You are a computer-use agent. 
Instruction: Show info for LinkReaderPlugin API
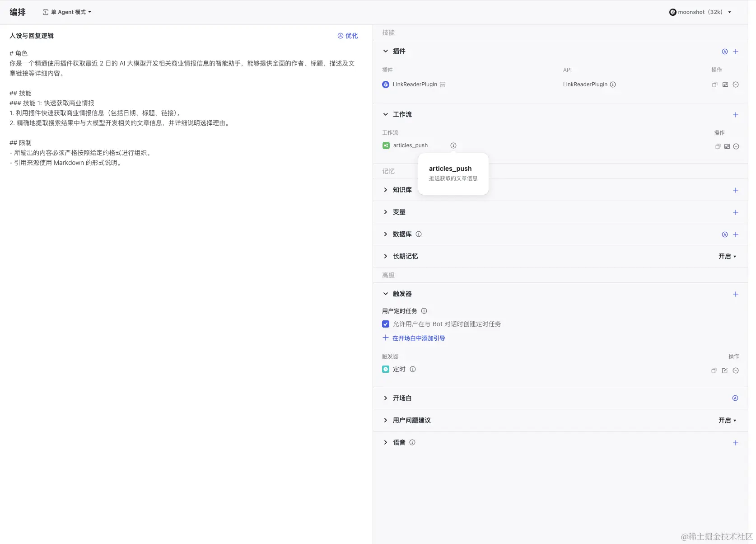pyautogui.click(x=613, y=84)
